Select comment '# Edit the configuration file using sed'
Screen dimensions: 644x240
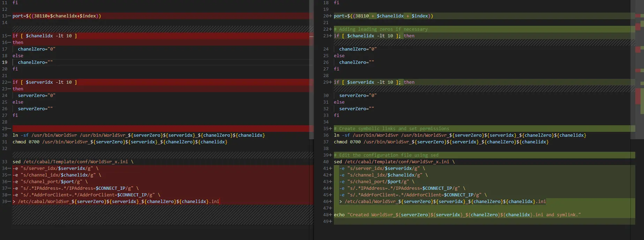pos(386,155)
